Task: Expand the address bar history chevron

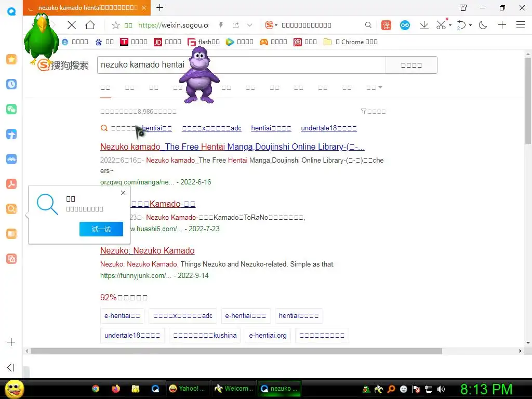Action: coord(250,25)
